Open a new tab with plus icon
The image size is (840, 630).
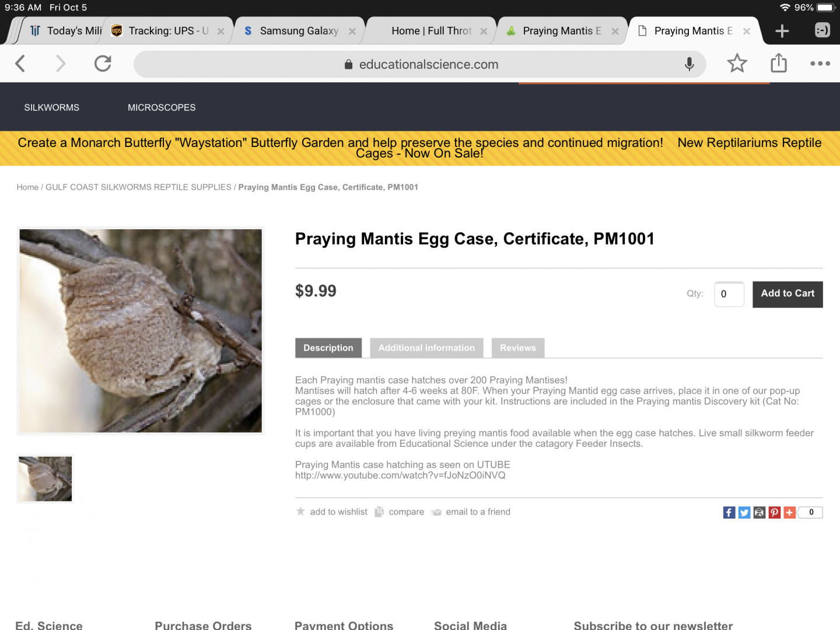782,31
